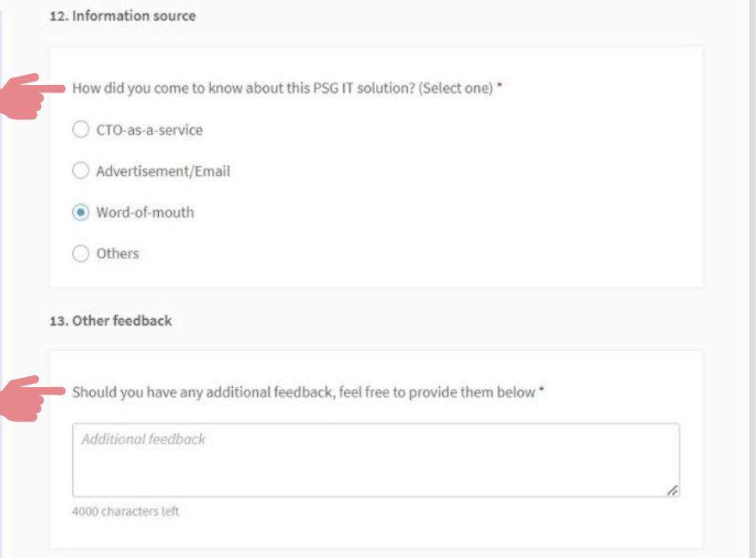Viewport: 756px width, 558px height.
Task: Click red asterisk after '(Select one)'
Action: tap(500, 85)
